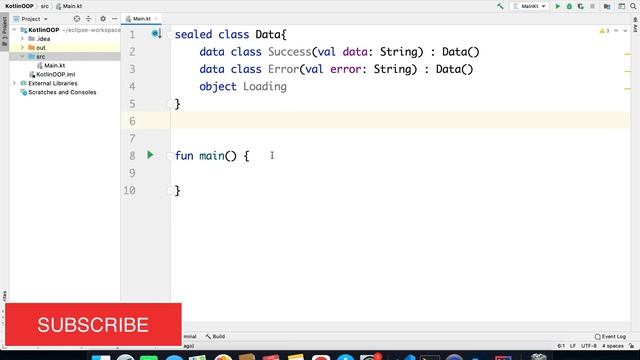Expand the .idea folder
This screenshot has height=360, width=640.
(22, 39)
